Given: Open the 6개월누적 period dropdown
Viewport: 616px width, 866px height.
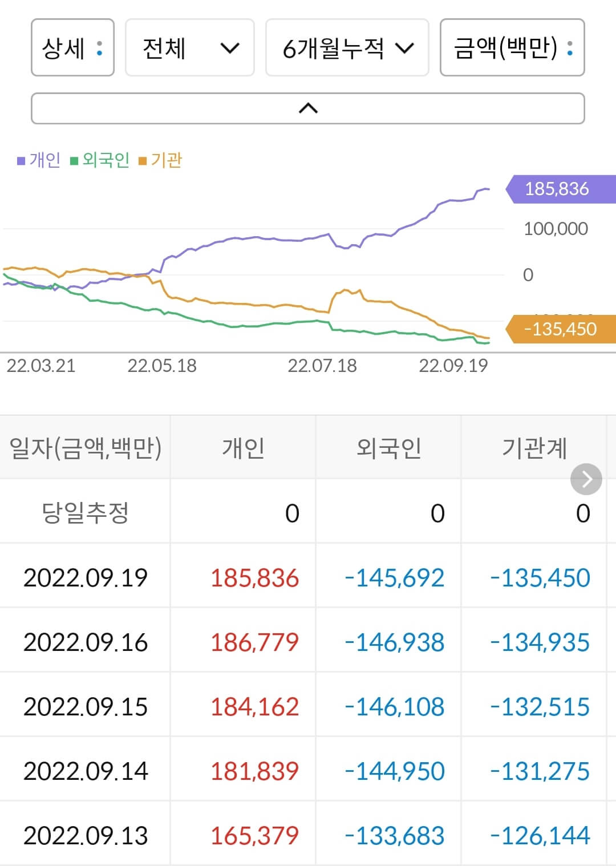Looking at the screenshot, I should pyautogui.click(x=347, y=48).
